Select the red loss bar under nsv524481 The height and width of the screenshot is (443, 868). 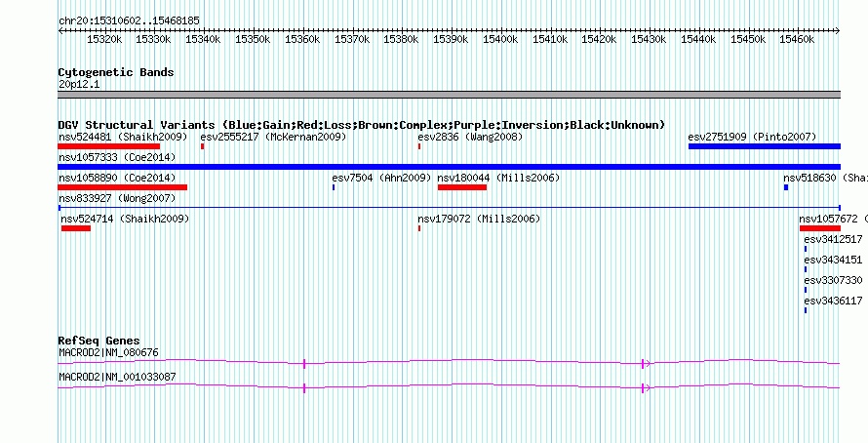coord(109,146)
